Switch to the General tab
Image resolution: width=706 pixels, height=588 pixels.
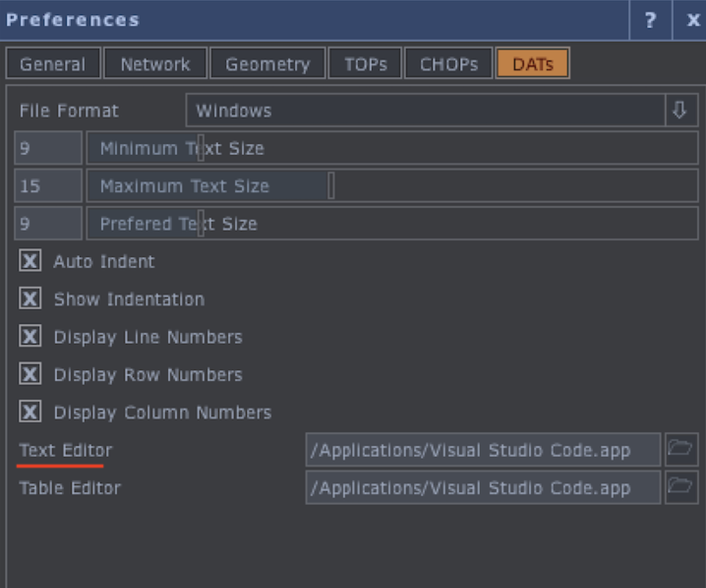pos(53,63)
